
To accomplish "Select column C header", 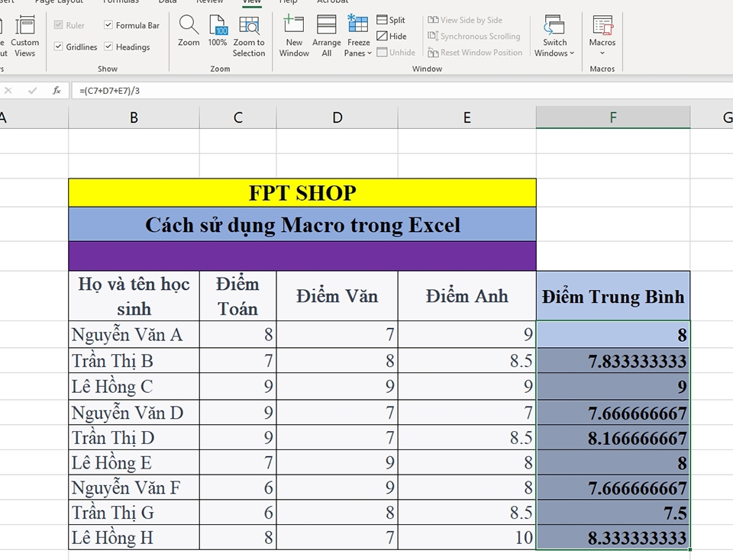I will [238, 117].
